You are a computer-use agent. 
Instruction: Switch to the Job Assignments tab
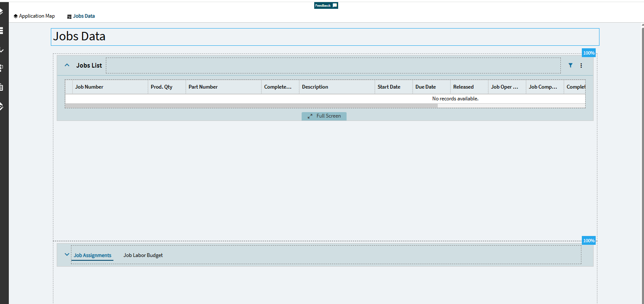click(x=92, y=255)
